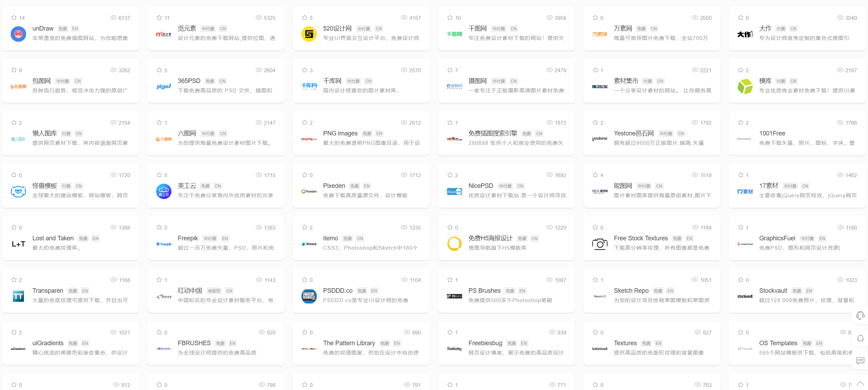
Task: Click the 有版权 tag on 红动中国
Action: coord(214,291)
